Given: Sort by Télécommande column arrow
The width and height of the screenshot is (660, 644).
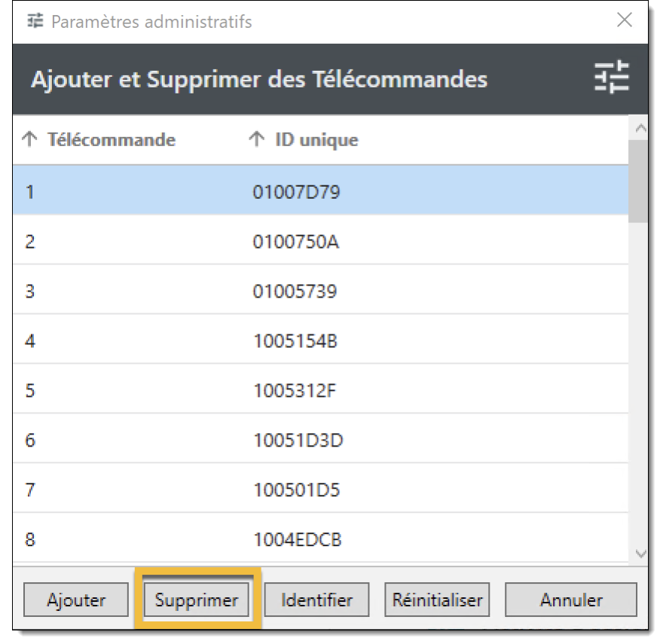Looking at the screenshot, I should pos(30,139).
